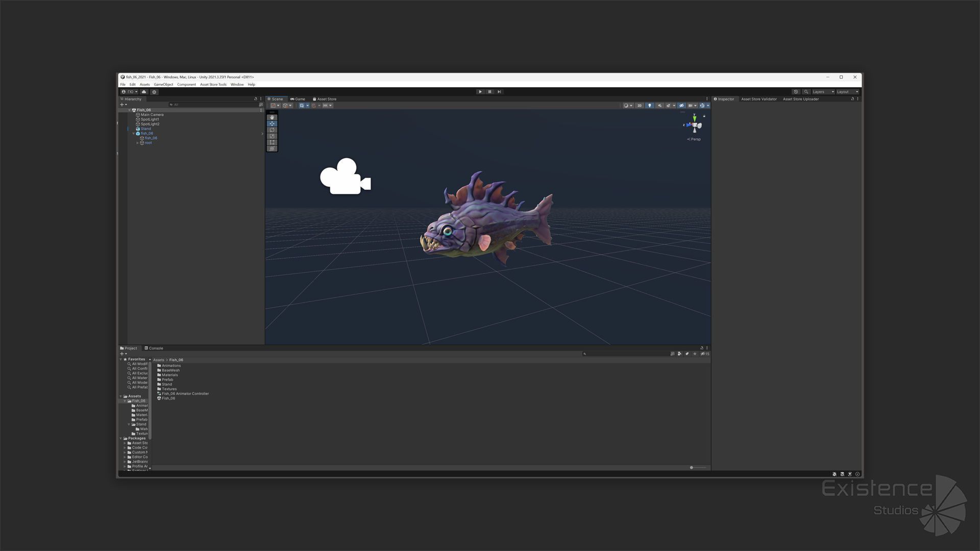Select the Hand view tool

pos(272,117)
